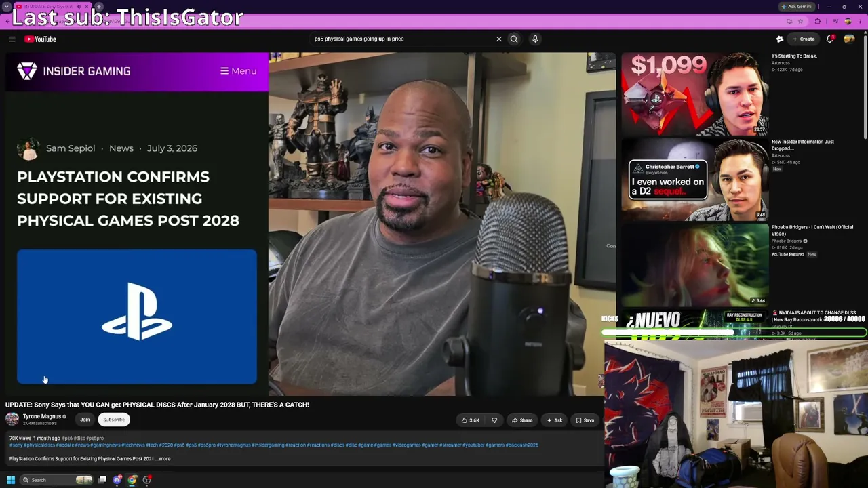Click the Create button
This screenshot has width=868, height=488.
pos(804,39)
